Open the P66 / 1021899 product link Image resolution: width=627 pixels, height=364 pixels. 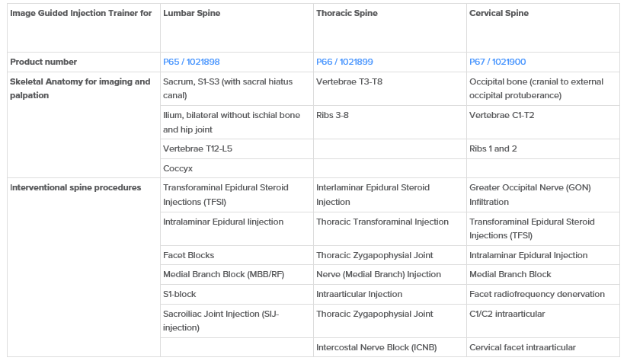click(344, 62)
